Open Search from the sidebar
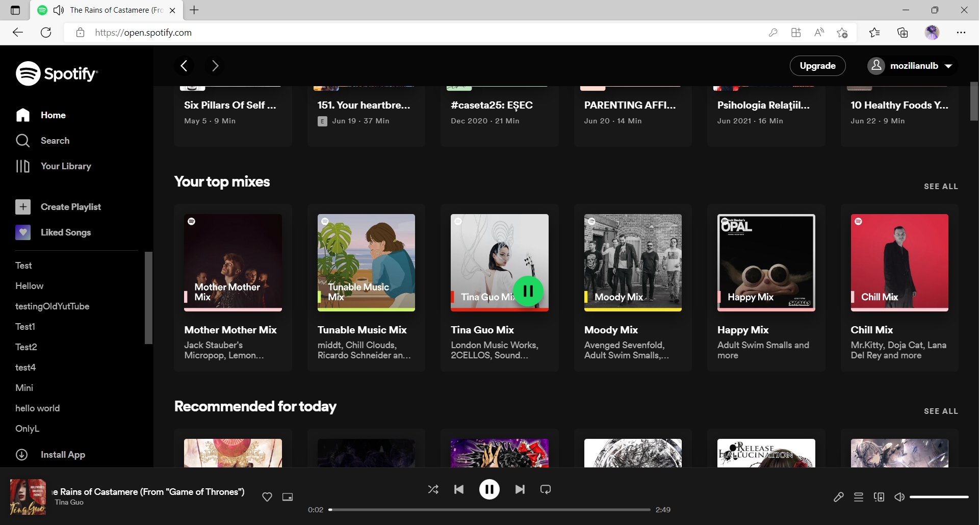The width and height of the screenshot is (980, 525). [55, 141]
